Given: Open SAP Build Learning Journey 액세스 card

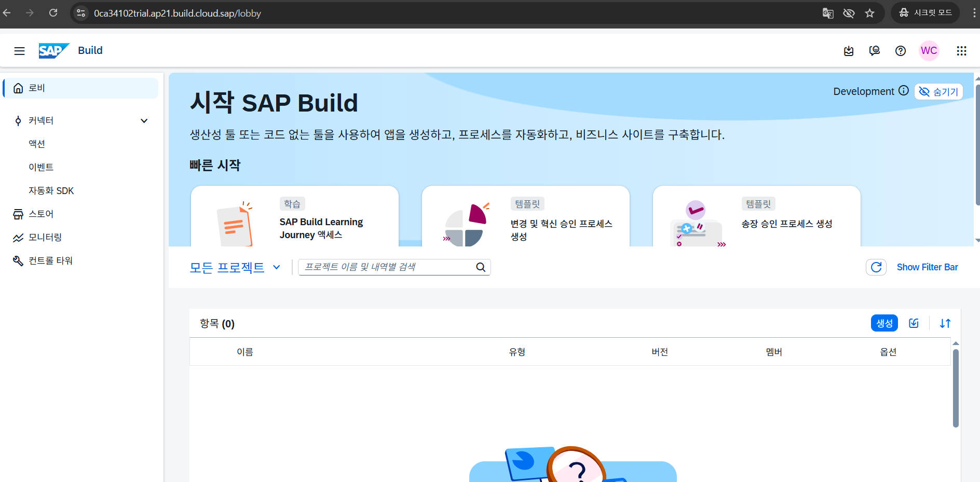Looking at the screenshot, I should coord(295,216).
